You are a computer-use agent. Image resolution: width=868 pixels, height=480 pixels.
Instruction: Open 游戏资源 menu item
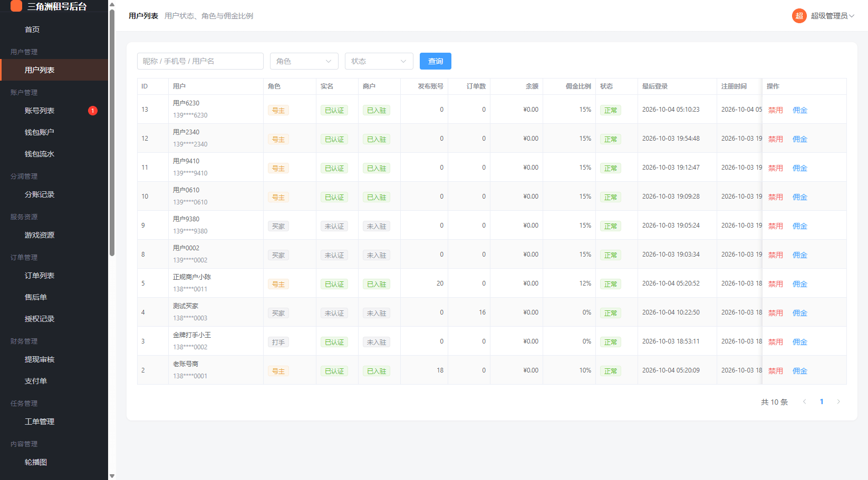point(54,235)
